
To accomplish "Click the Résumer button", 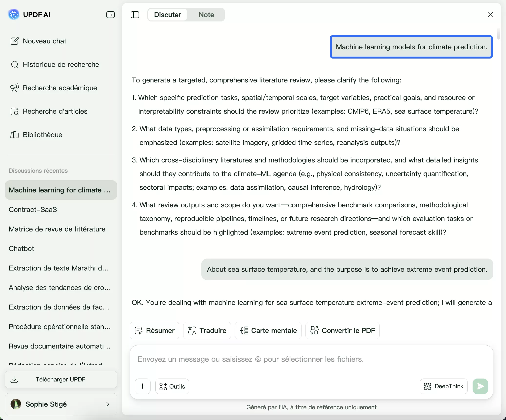I will 155,330.
